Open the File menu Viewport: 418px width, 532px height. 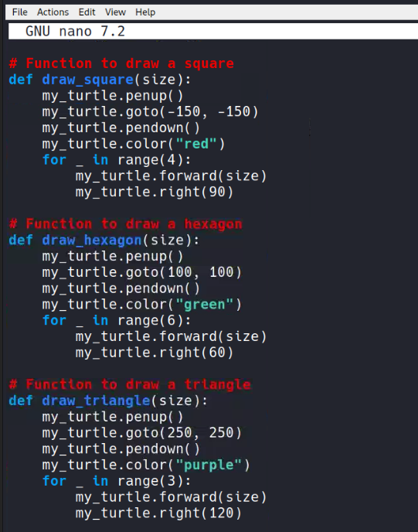[x=19, y=12]
